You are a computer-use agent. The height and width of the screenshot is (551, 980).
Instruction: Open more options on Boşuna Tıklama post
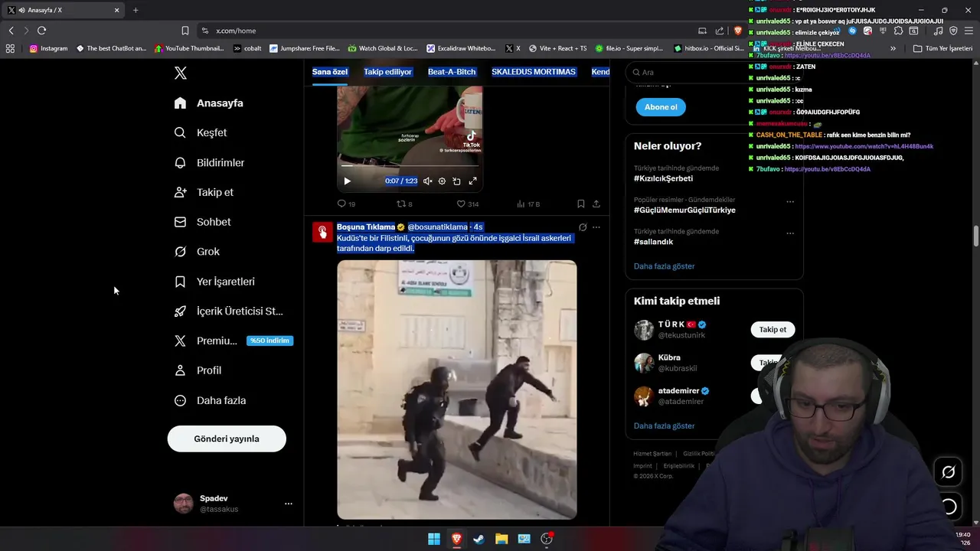coord(596,227)
